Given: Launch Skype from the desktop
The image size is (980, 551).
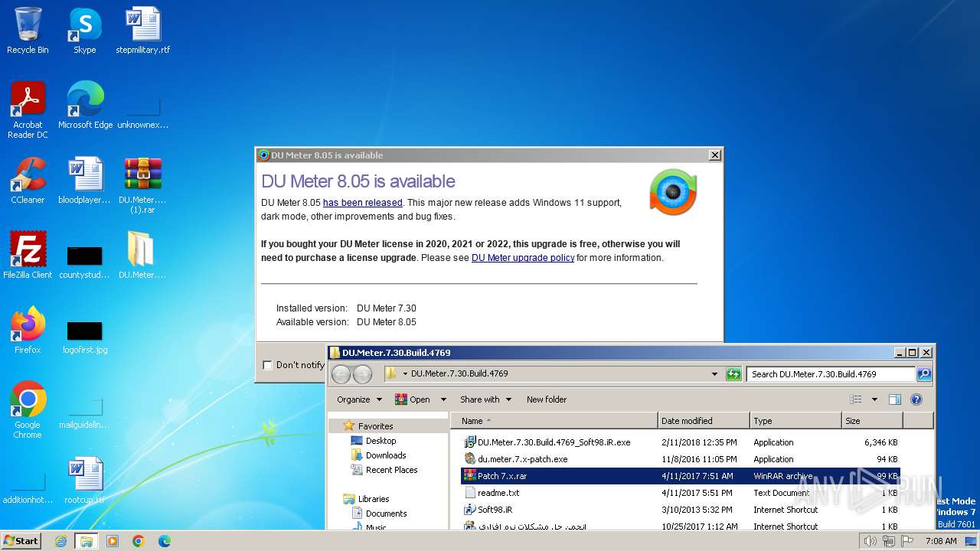Looking at the screenshot, I should tap(84, 31).
